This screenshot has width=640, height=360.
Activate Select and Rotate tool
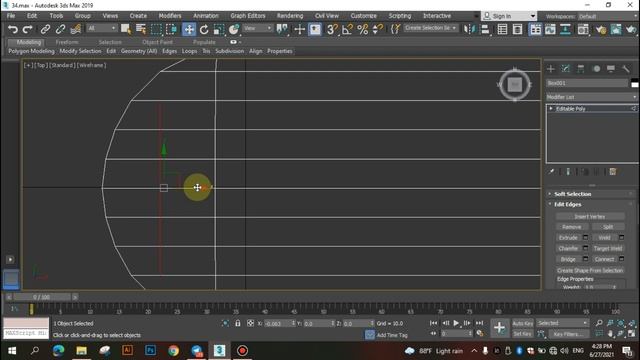pos(204,29)
